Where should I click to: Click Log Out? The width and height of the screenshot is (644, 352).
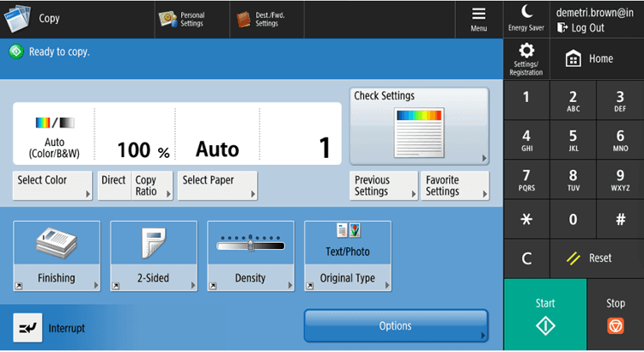[587, 27]
